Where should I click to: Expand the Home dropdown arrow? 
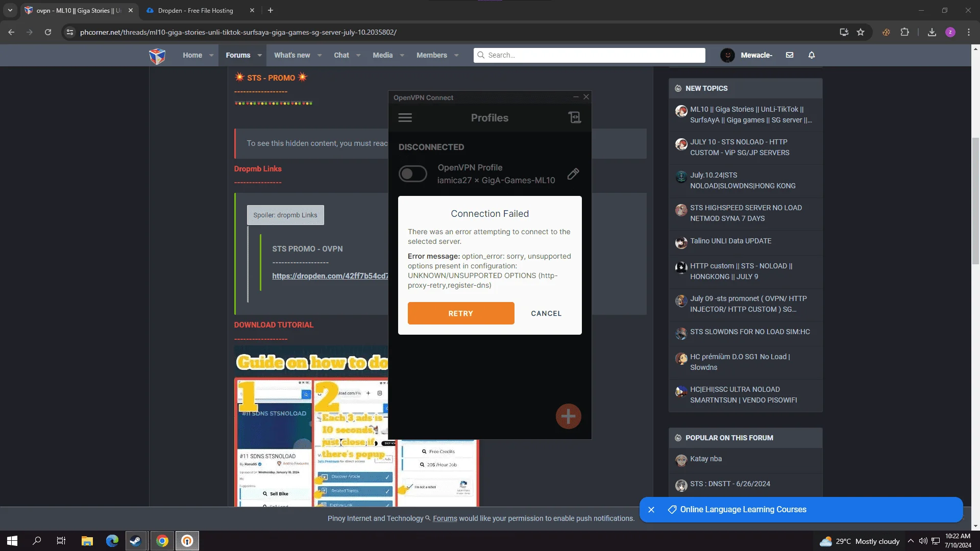(x=211, y=55)
